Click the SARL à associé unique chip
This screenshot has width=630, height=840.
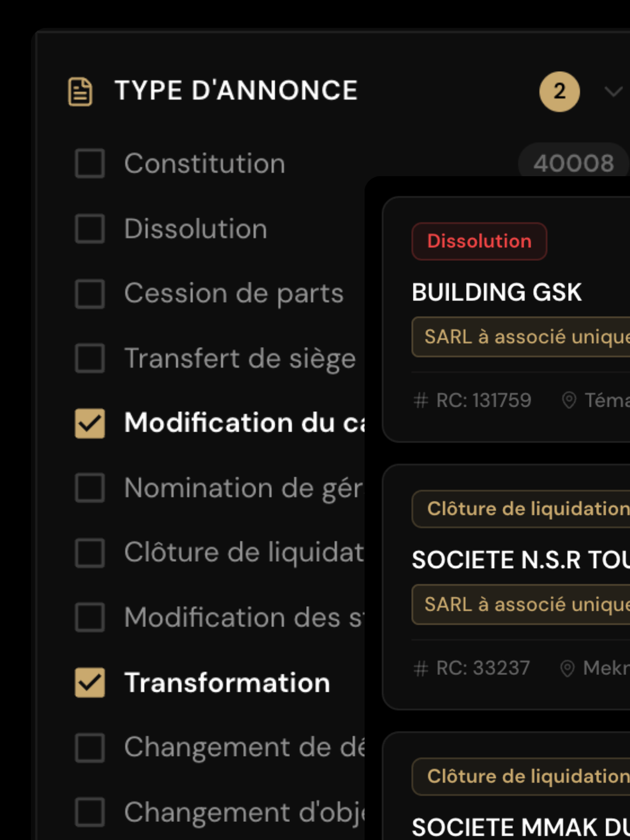pos(519,337)
